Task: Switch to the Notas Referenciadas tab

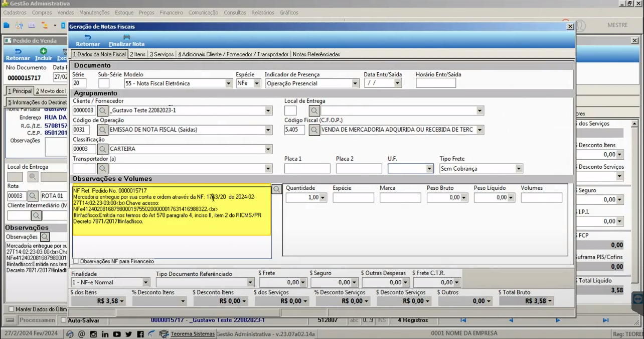Action: pyautogui.click(x=316, y=54)
